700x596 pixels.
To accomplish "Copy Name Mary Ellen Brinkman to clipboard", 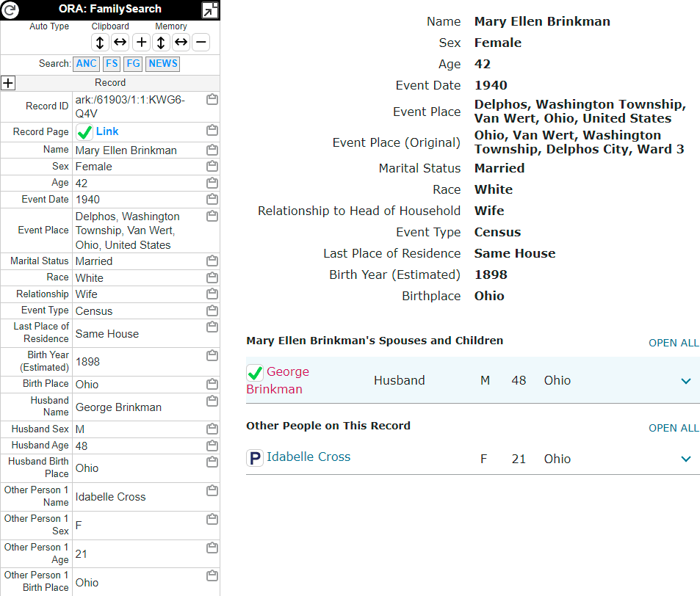I will click(212, 150).
